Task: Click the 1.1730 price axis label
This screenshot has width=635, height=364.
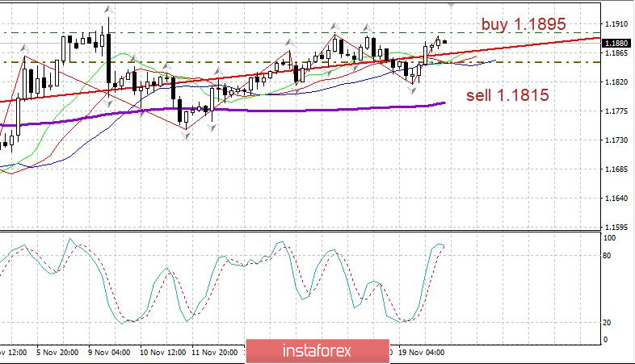Action: coord(616,140)
